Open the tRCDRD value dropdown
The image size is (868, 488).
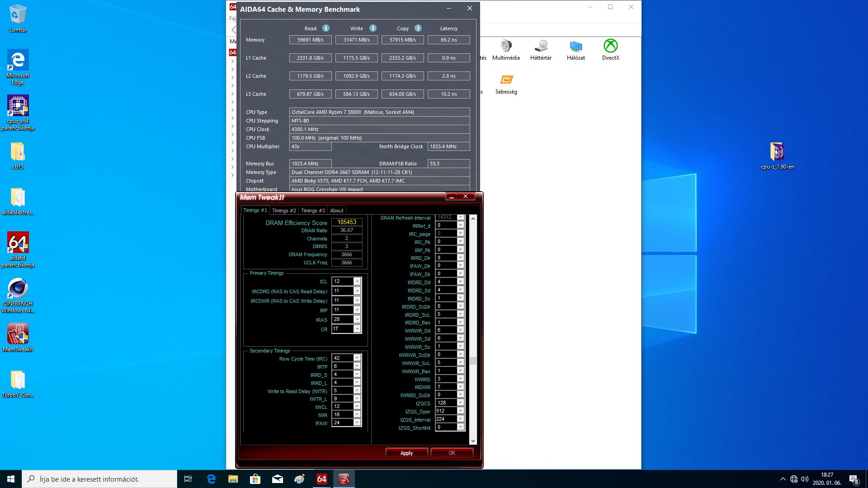(x=357, y=291)
